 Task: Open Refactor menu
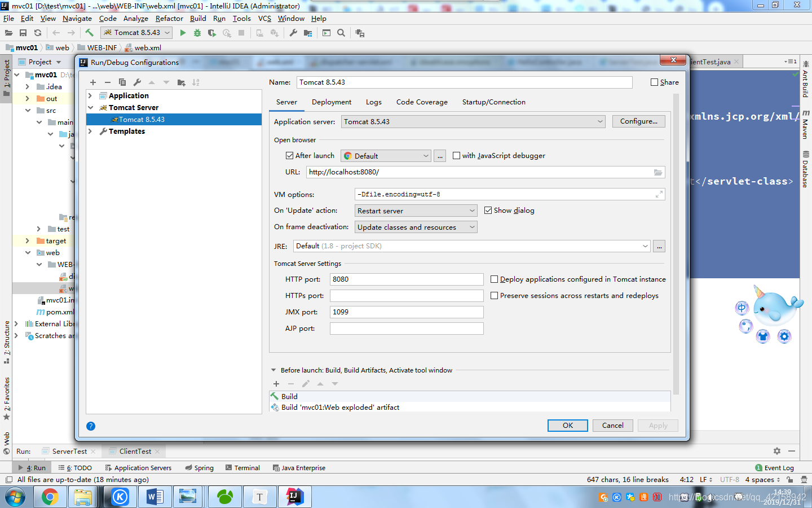coord(169,19)
